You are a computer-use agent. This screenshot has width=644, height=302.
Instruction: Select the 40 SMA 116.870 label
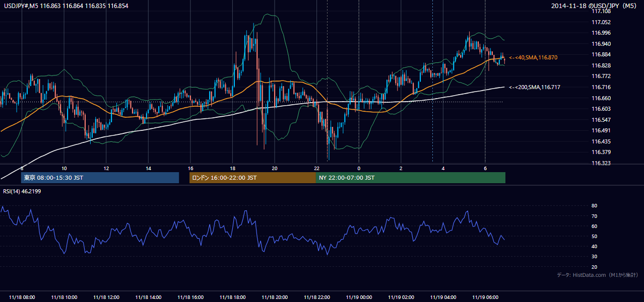tap(533, 58)
